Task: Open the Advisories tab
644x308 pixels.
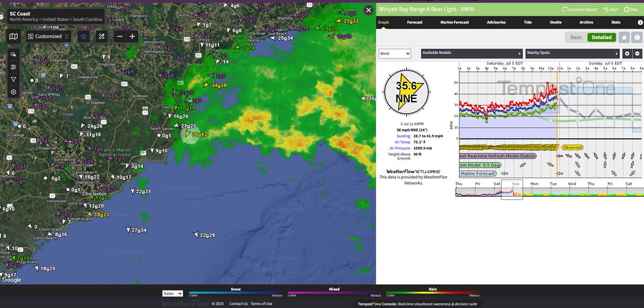Action: coord(496,23)
